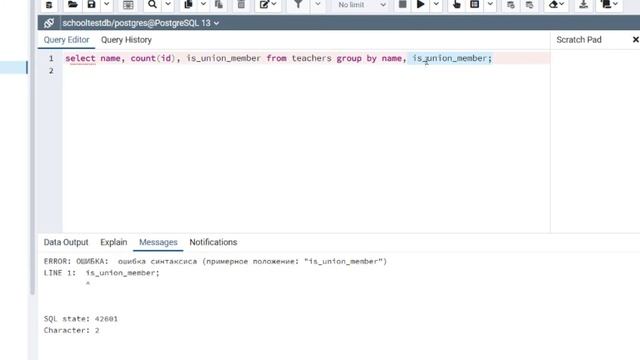Click the save file icon
This screenshot has height=360, width=640.
tap(91, 4)
